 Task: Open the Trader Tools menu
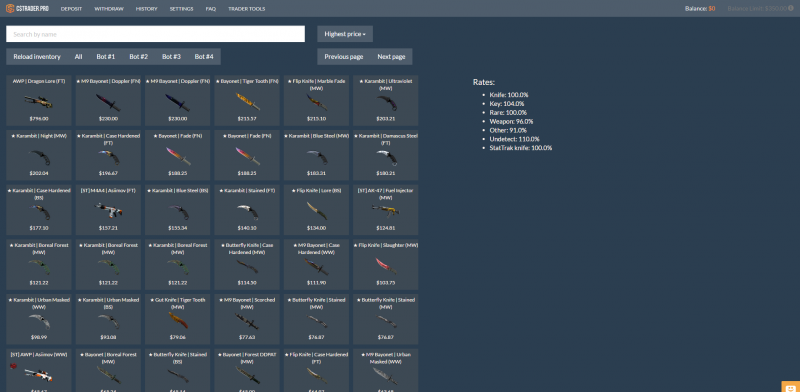pos(246,9)
